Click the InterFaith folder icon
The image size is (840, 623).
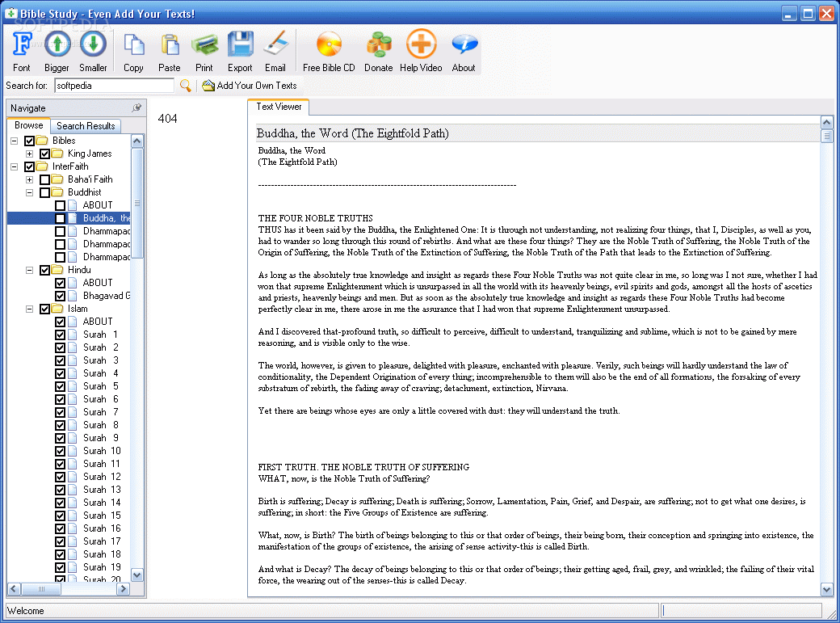pyautogui.click(x=41, y=166)
